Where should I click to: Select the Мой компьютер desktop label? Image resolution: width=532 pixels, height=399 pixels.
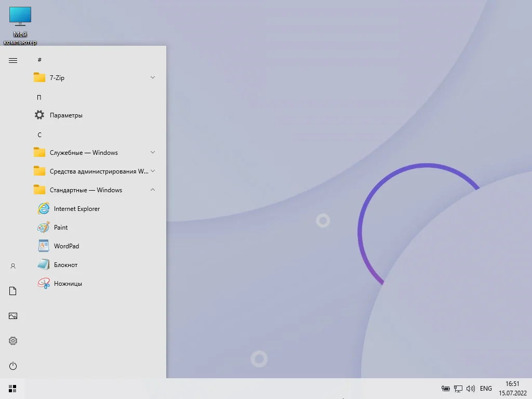pos(20,38)
